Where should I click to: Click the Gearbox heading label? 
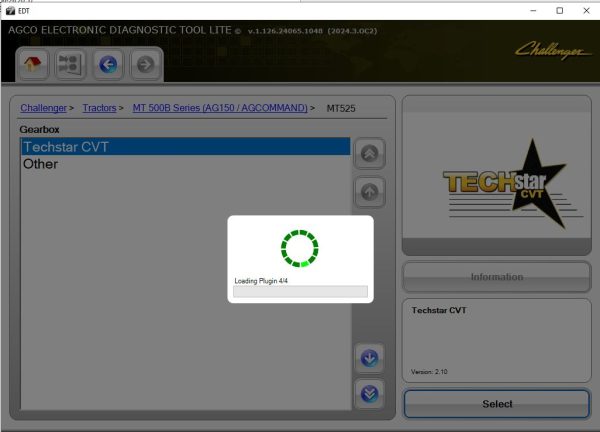[x=39, y=129]
